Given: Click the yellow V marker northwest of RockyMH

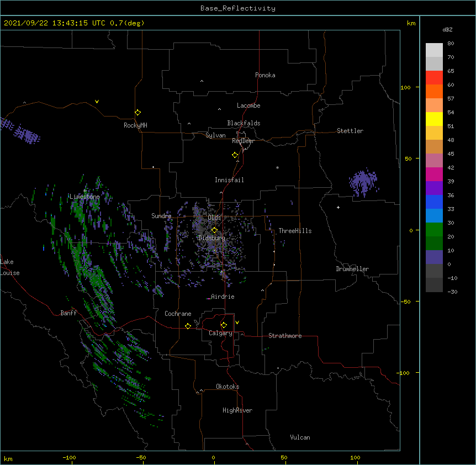Looking at the screenshot, I should click(97, 102).
